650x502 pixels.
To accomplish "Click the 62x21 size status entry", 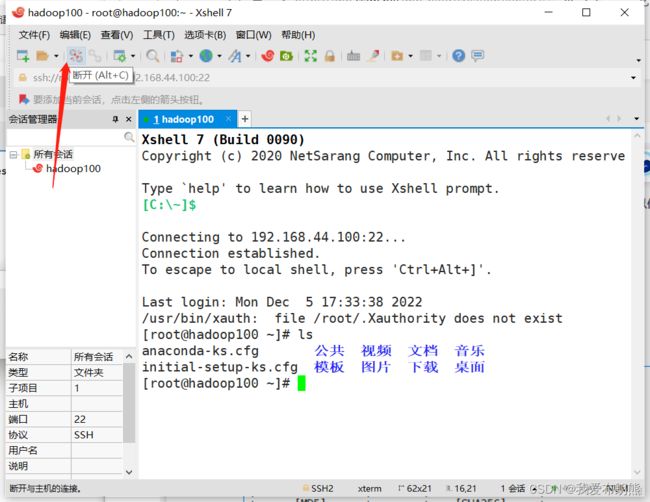I will tap(415, 488).
